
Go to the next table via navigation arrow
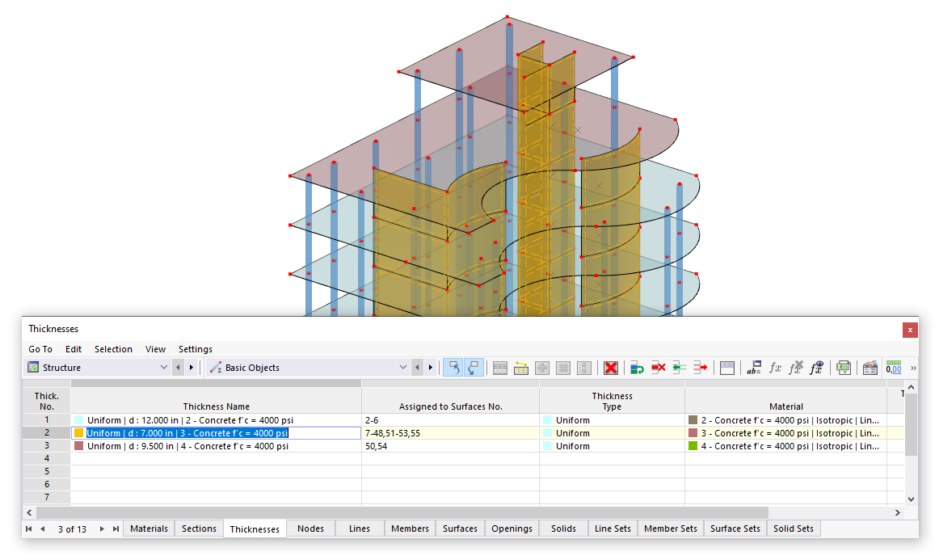(101, 528)
